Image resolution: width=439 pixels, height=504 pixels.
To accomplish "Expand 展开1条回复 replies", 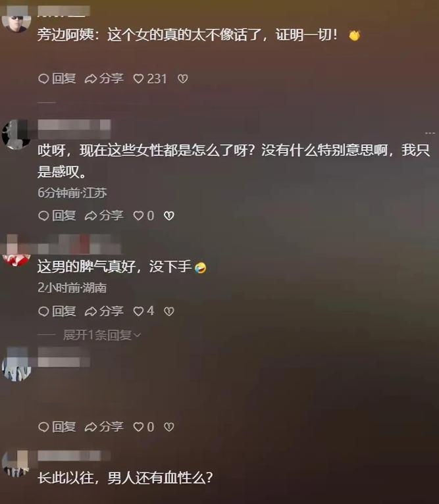I will tap(102, 335).
